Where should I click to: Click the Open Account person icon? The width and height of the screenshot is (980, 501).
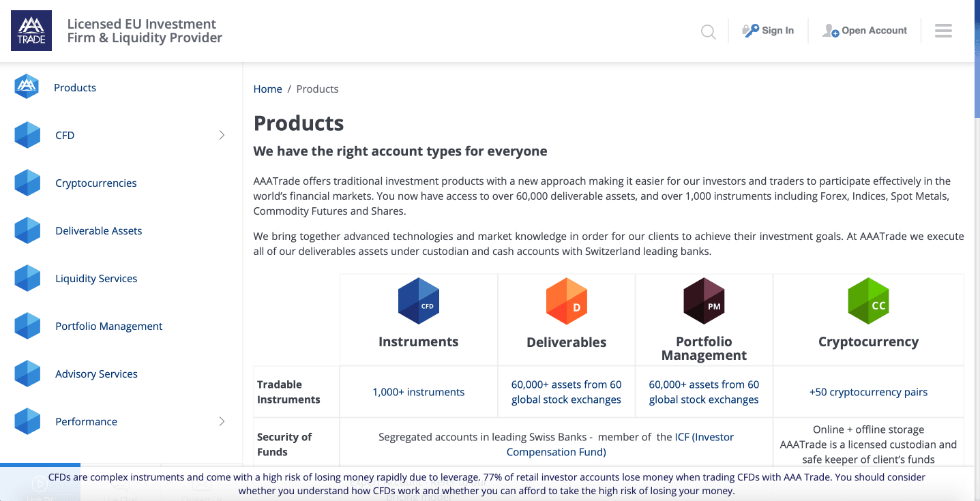(831, 31)
